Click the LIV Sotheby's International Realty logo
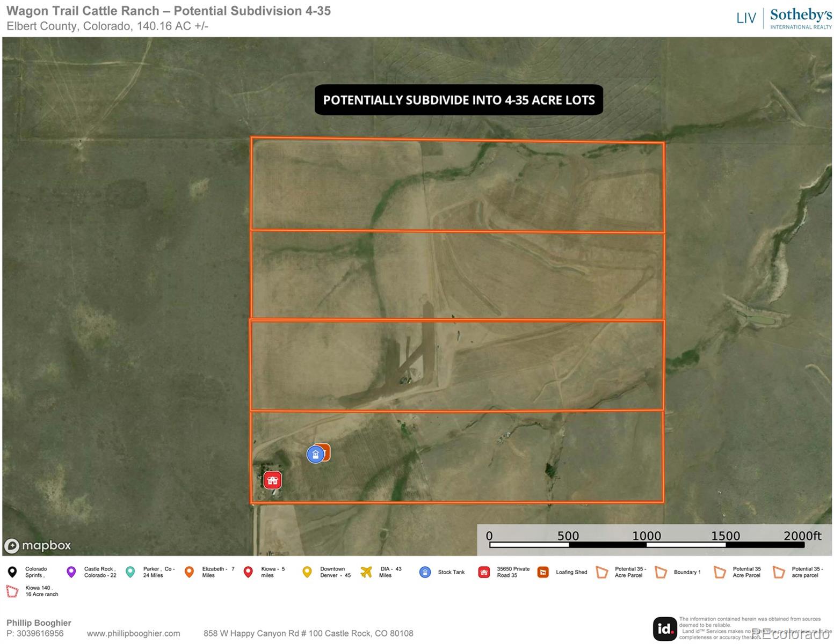 click(x=784, y=18)
